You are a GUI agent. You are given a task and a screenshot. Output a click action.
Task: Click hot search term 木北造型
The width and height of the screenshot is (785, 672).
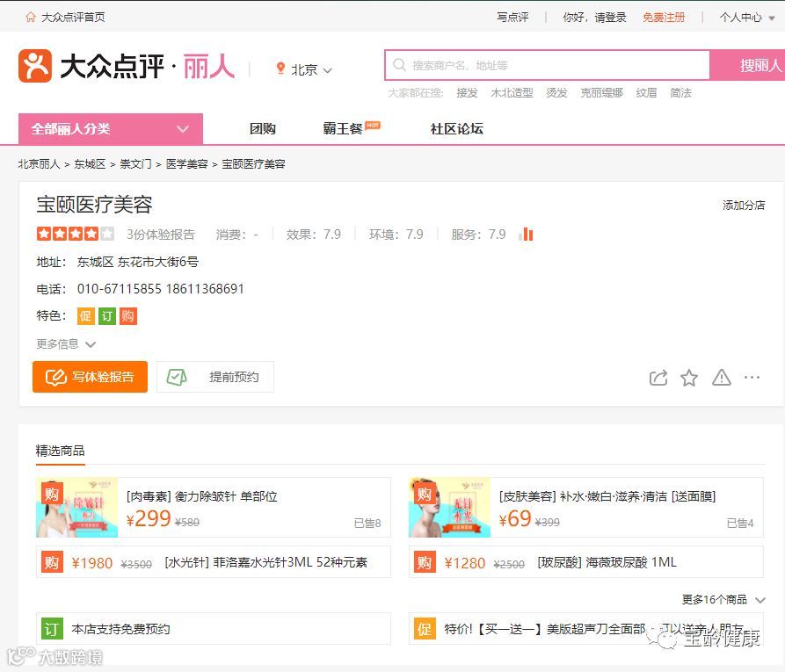[512, 93]
